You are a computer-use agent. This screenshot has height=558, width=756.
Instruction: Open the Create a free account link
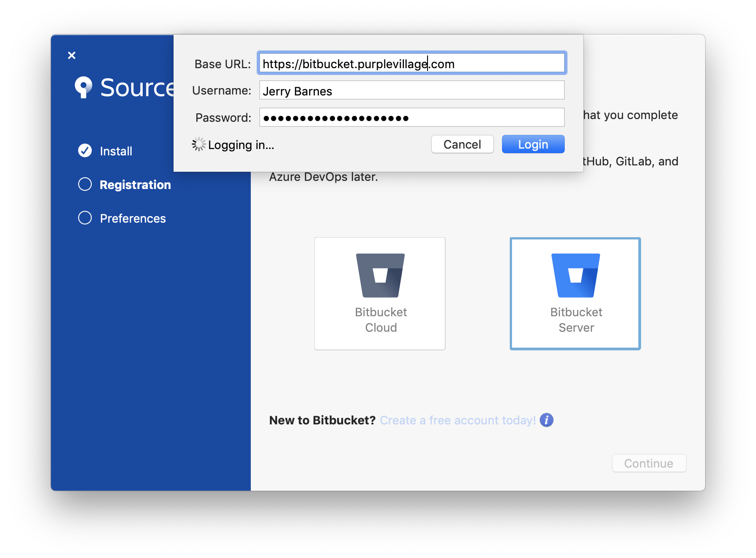coord(458,420)
